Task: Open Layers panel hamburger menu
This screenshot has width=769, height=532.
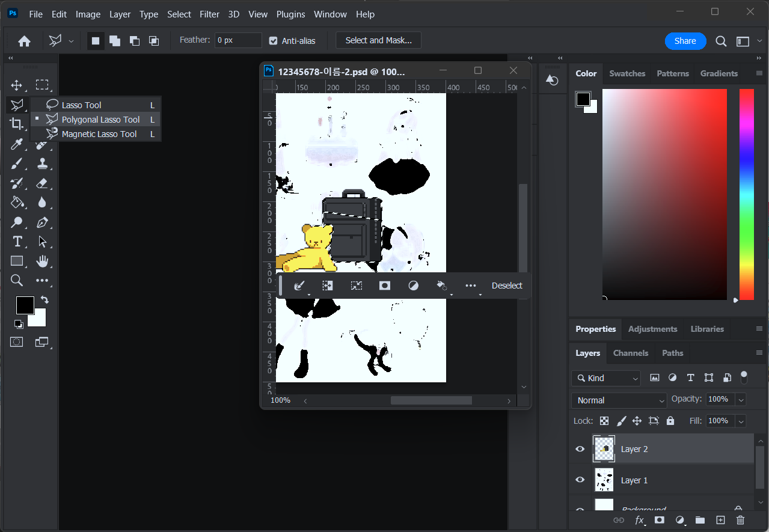Action: pos(759,353)
